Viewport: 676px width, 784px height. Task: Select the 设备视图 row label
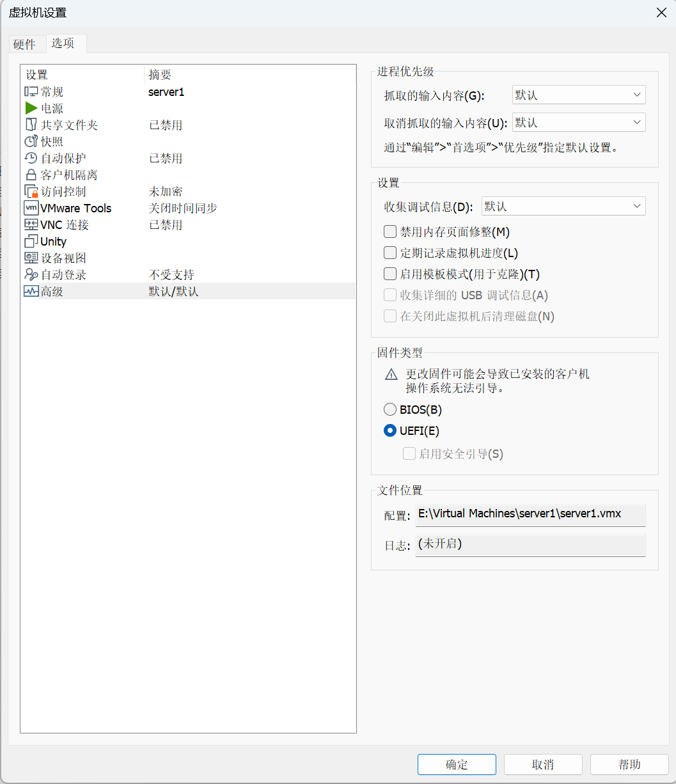pyautogui.click(x=64, y=258)
